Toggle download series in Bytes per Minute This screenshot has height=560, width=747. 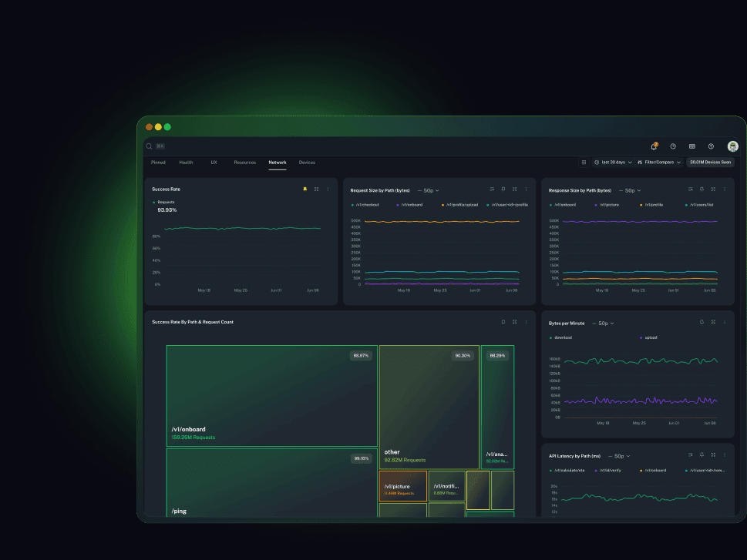560,337
